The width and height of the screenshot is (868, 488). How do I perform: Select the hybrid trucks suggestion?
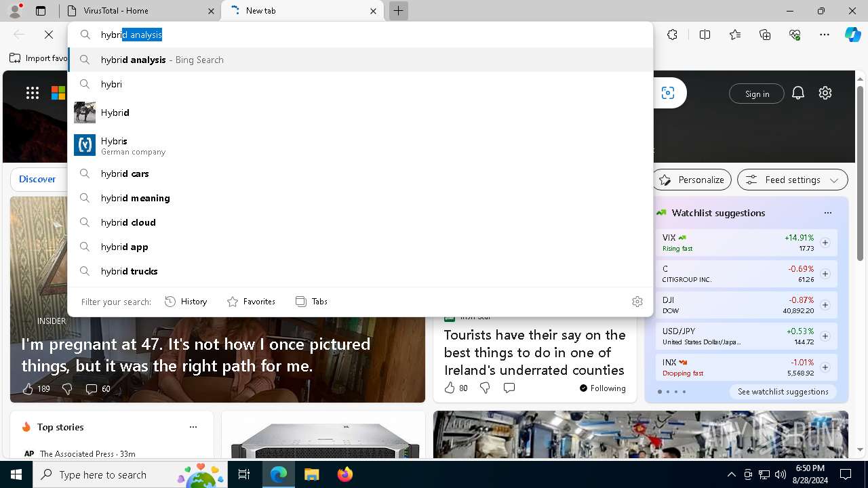(x=360, y=271)
